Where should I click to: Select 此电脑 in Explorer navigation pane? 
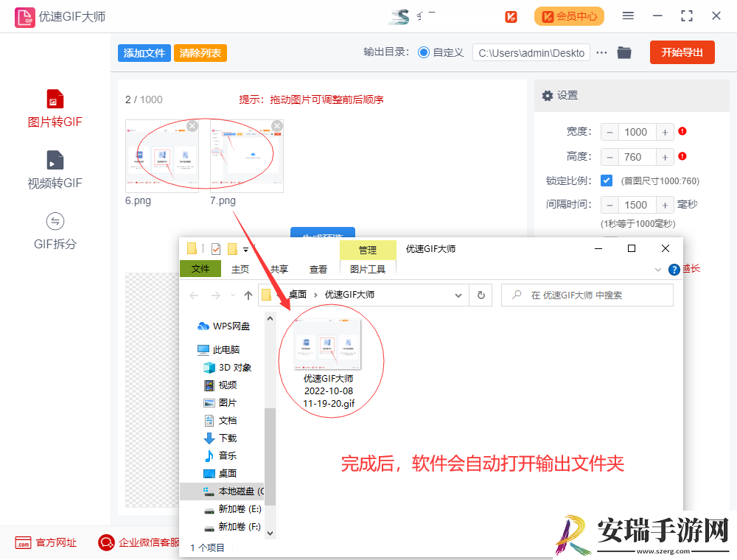(219, 349)
